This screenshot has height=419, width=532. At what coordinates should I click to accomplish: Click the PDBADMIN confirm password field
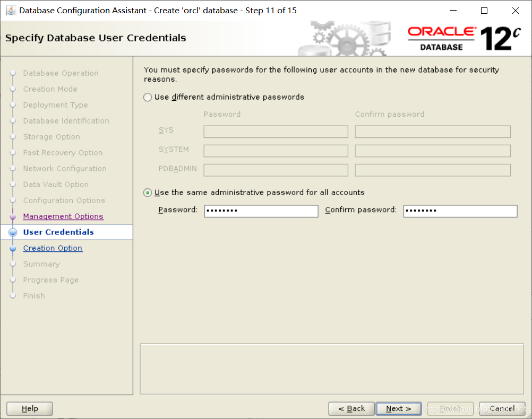[x=433, y=170]
